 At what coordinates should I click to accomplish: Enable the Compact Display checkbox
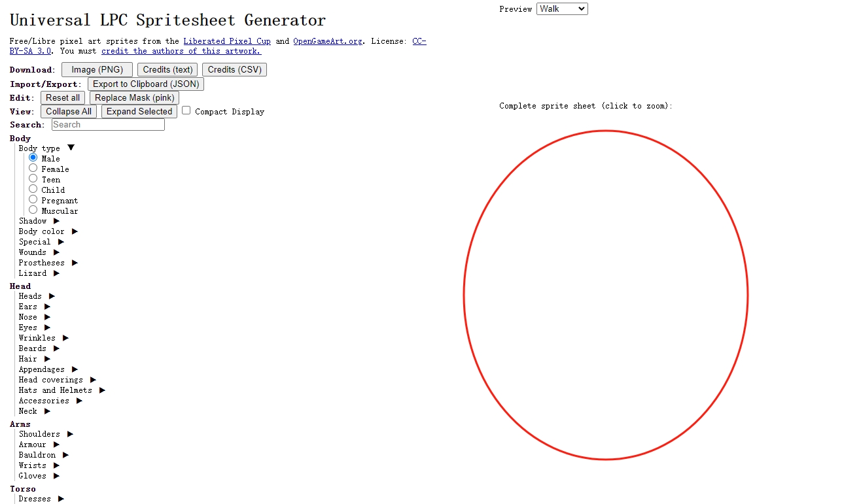(x=186, y=110)
